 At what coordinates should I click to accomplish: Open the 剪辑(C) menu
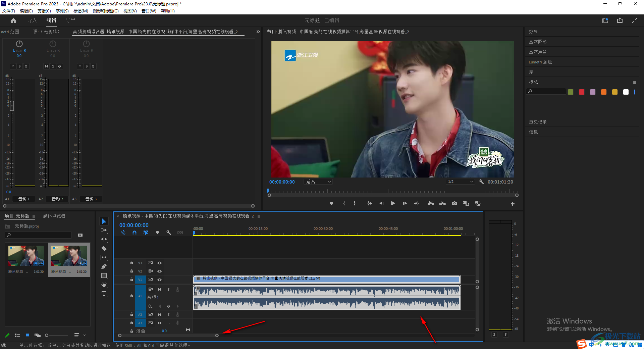pos(44,11)
